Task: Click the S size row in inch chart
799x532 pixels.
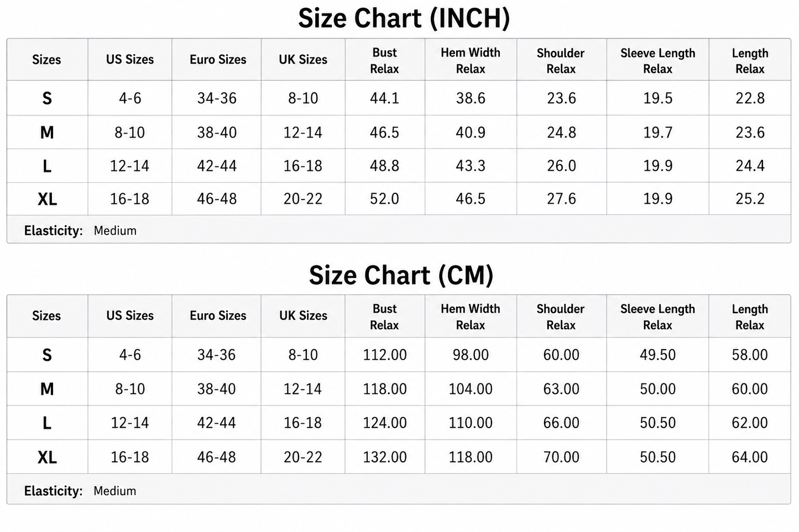Action: point(399,98)
